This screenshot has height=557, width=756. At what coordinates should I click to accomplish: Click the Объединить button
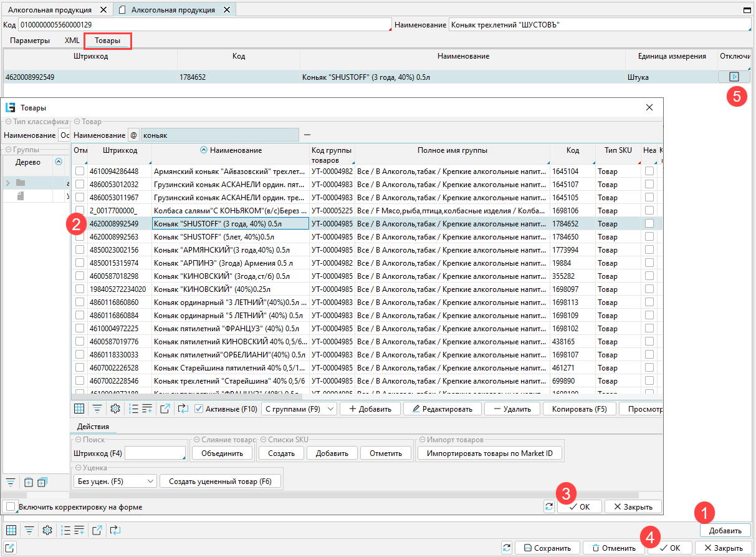(222, 453)
